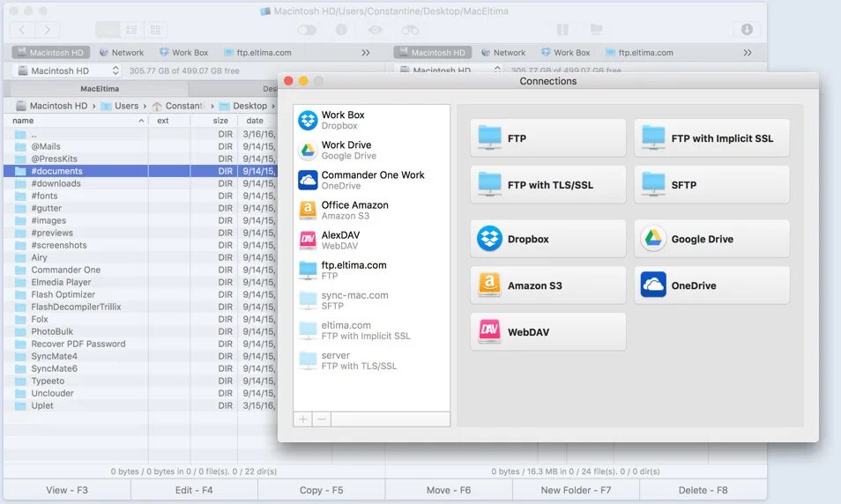Select Office Amazon S3 saved connection
This screenshot has width=841, height=504.
pyautogui.click(x=371, y=211)
